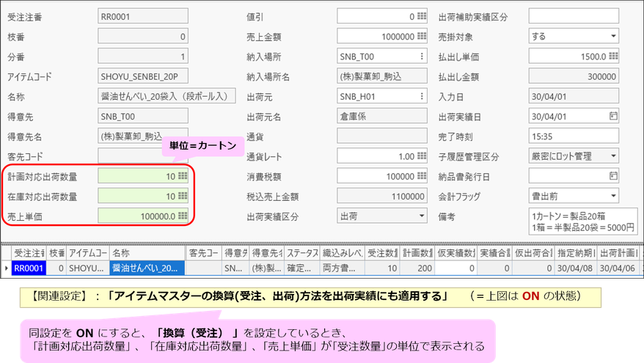Open calculator icon in 消費税額 field
Viewport: 644px width, 363px height.
coord(422,176)
